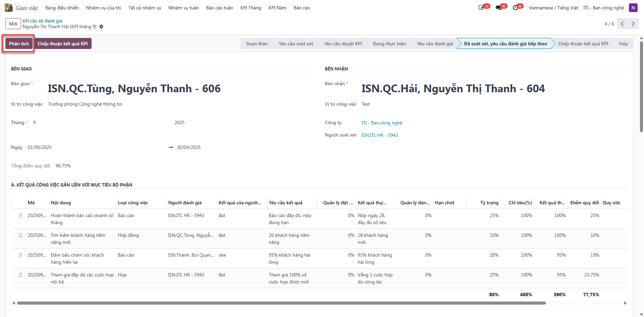Go to the previous record arrow
Screen dimensions: 644x317
click(x=622, y=24)
